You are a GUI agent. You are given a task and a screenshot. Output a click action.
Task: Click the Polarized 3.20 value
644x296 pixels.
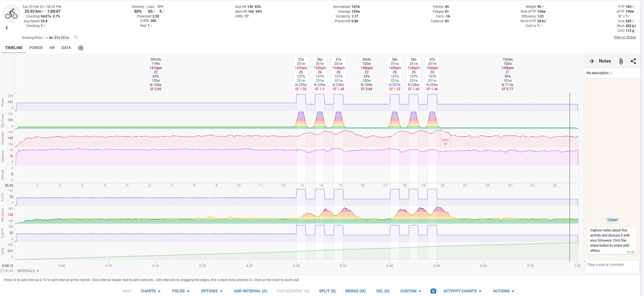coord(148,16)
